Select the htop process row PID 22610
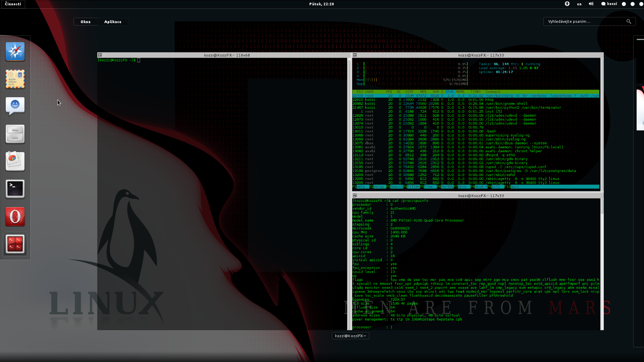The image size is (644, 362). [476, 100]
